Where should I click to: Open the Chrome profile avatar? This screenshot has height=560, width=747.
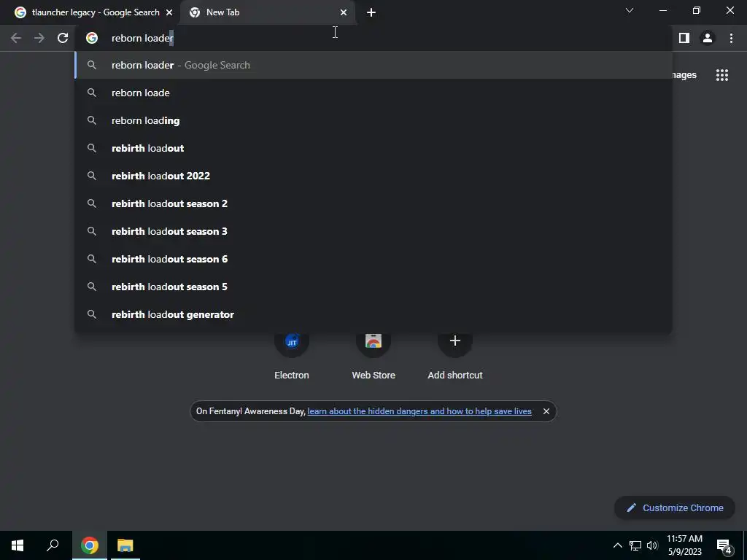[x=708, y=38]
